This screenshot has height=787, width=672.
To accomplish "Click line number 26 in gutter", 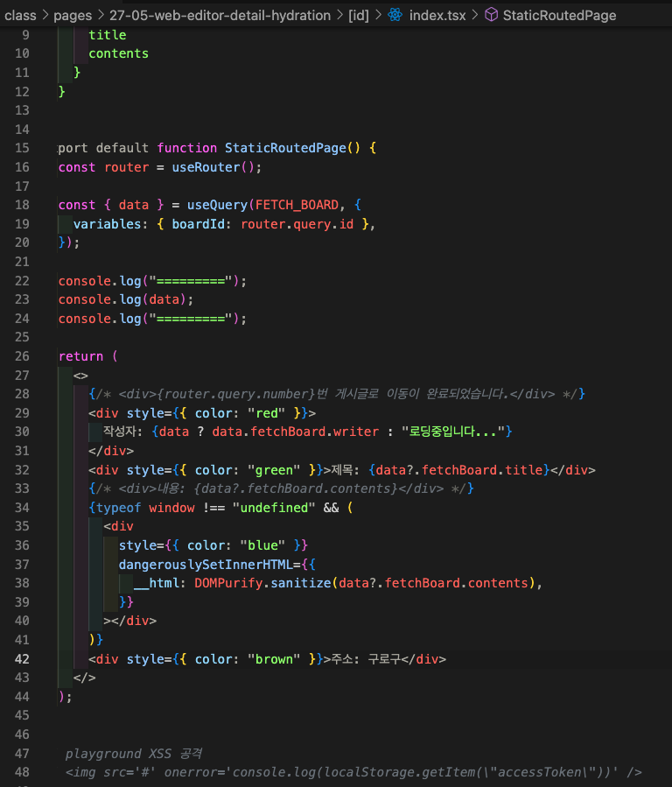I will (x=22, y=356).
